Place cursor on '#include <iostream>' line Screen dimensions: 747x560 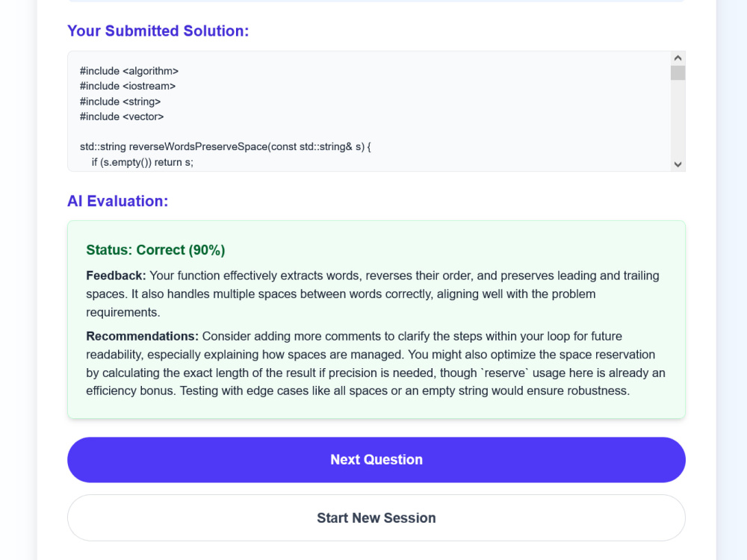pos(128,86)
